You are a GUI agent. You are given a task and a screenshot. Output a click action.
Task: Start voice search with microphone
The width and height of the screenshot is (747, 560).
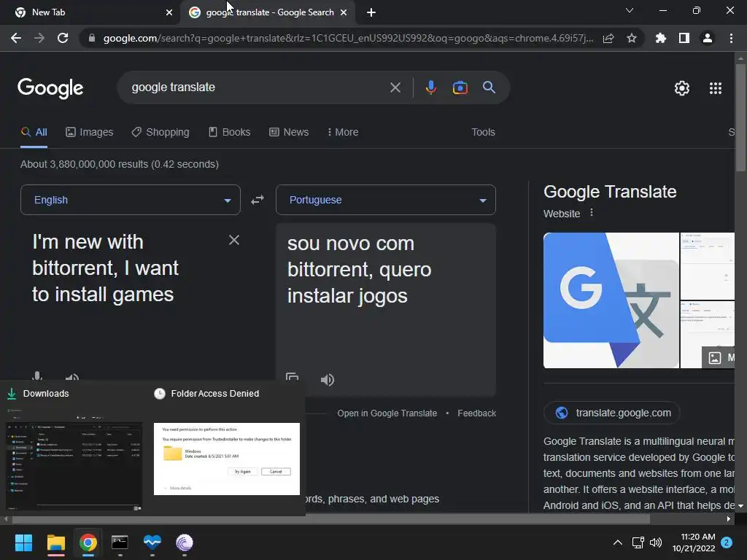(x=430, y=87)
